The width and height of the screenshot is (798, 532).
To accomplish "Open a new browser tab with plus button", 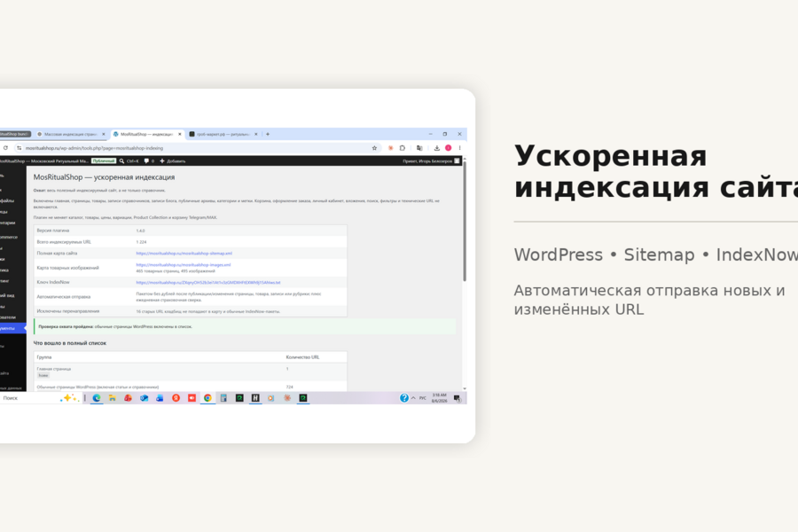I will [x=268, y=135].
